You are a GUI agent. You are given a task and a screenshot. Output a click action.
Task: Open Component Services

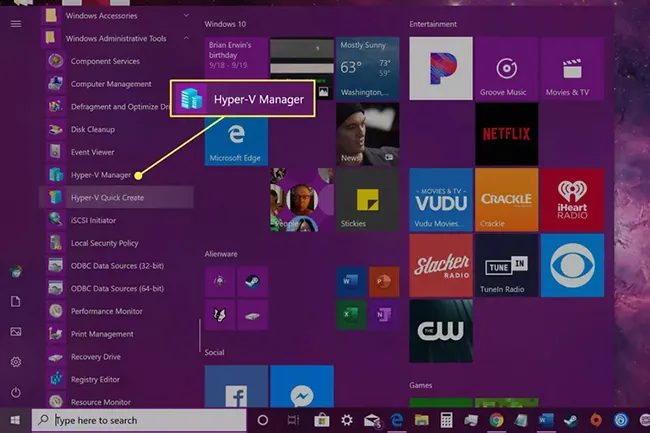click(116, 61)
